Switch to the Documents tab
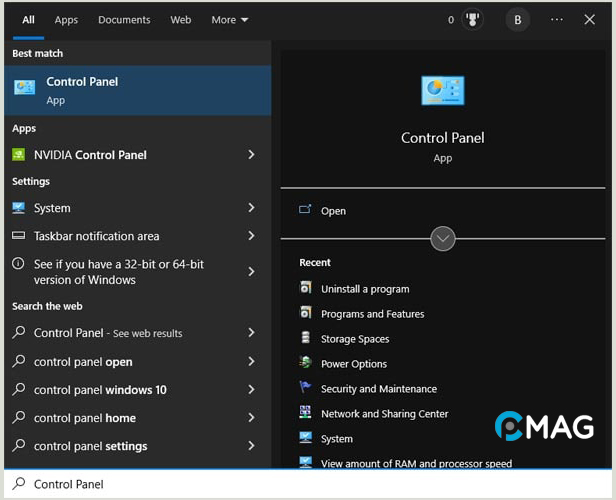Image resolution: width=616 pixels, height=500 pixels. [x=124, y=20]
